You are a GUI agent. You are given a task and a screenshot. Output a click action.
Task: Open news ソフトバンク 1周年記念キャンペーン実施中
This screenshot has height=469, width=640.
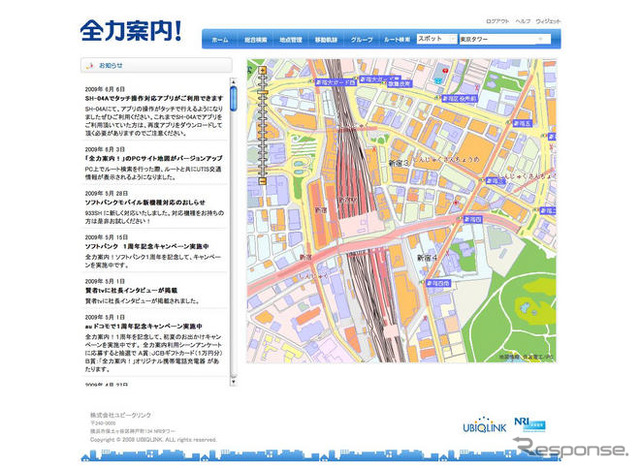click(147, 247)
